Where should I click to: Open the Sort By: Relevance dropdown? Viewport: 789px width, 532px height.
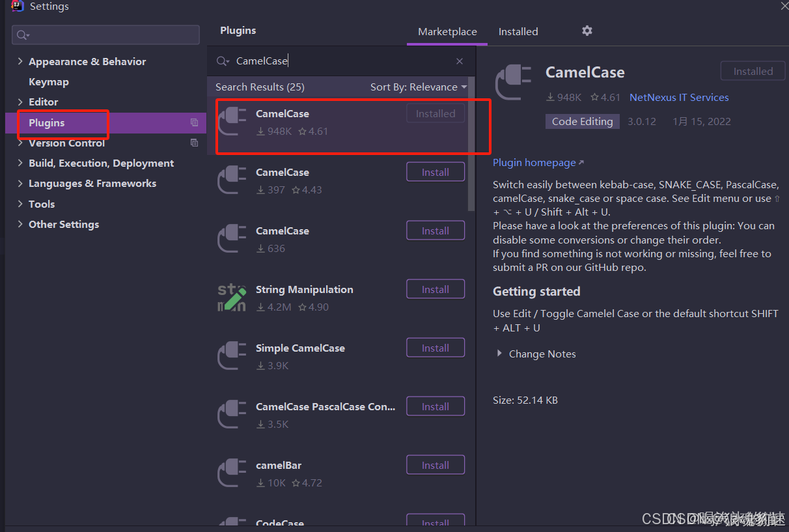point(419,87)
